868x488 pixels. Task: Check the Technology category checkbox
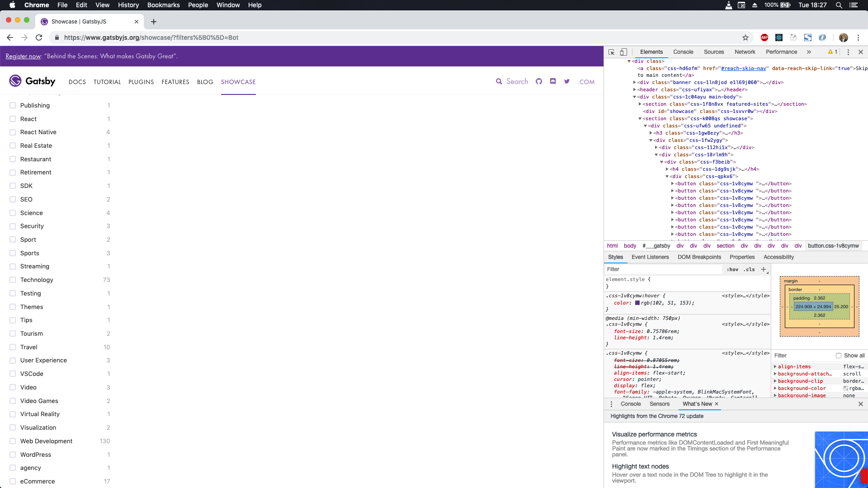pyautogui.click(x=12, y=280)
